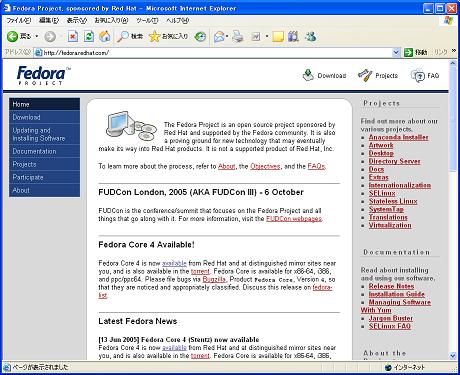Screen dimensions: 460x375
Task: Click the FAQ question-mark icon in header
Action: [x=417, y=76]
